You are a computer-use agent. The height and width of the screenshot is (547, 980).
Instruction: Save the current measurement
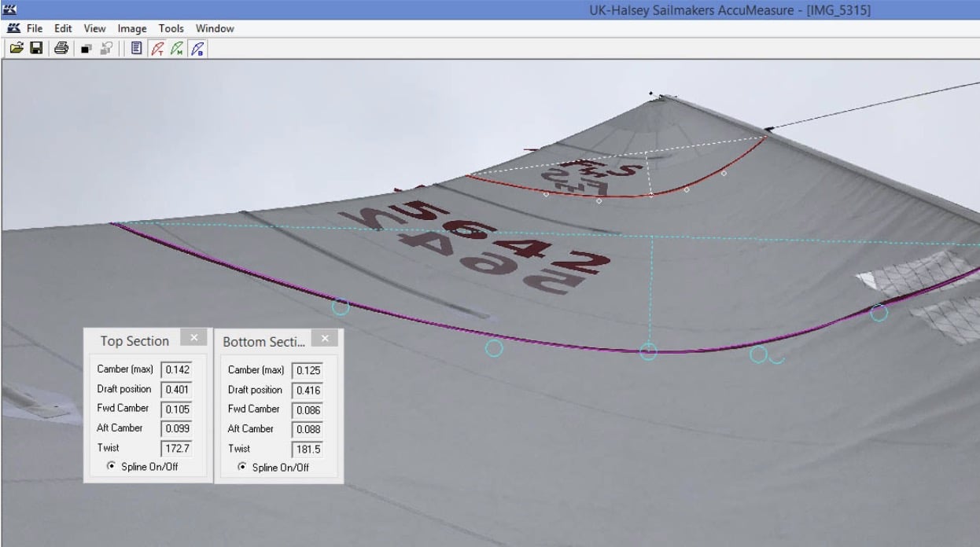37,48
